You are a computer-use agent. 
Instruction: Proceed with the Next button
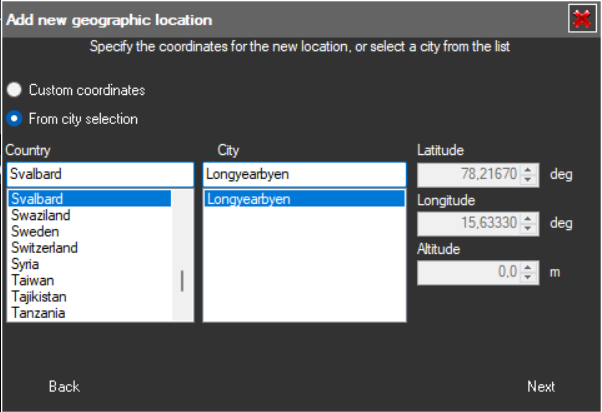541,386
